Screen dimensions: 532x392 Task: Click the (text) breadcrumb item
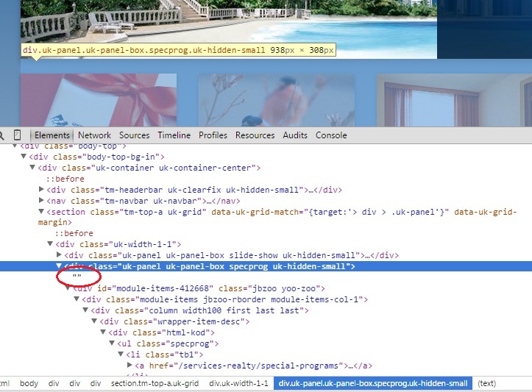point(486,383)
